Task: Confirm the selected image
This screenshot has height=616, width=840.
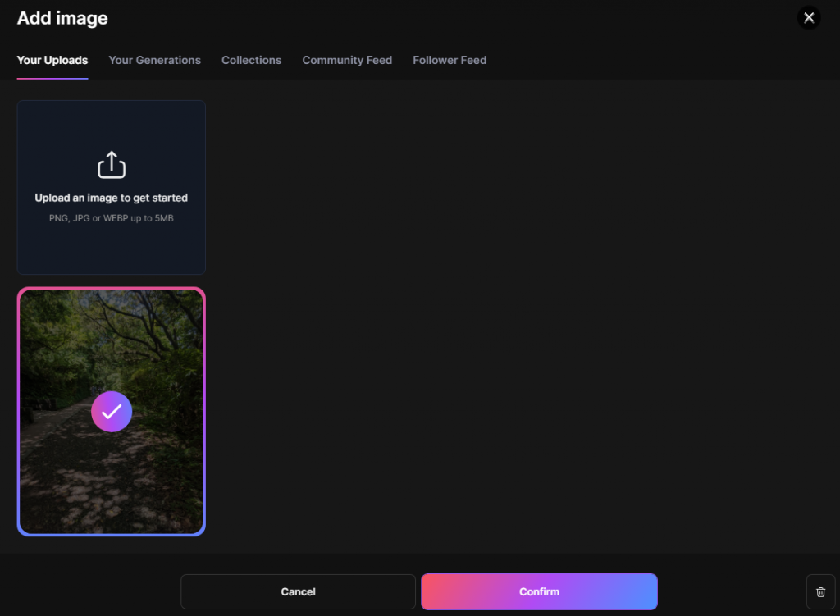Action: 540,592
